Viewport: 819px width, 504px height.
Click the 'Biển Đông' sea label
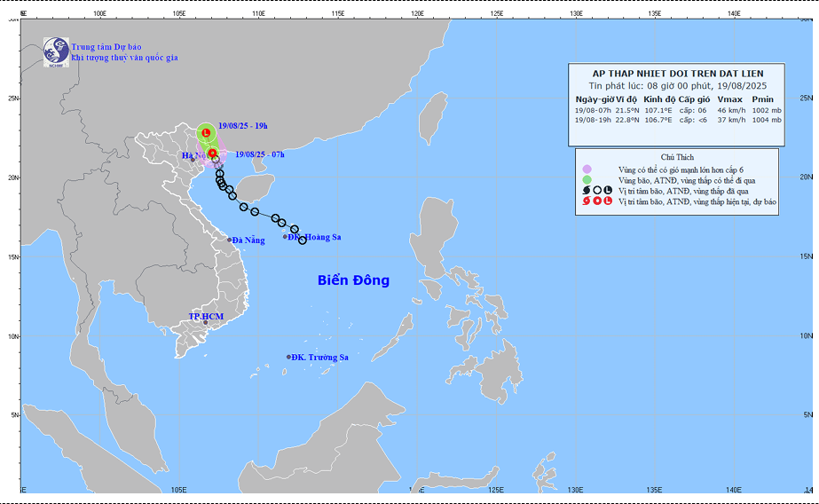click(x=353, y=280)
